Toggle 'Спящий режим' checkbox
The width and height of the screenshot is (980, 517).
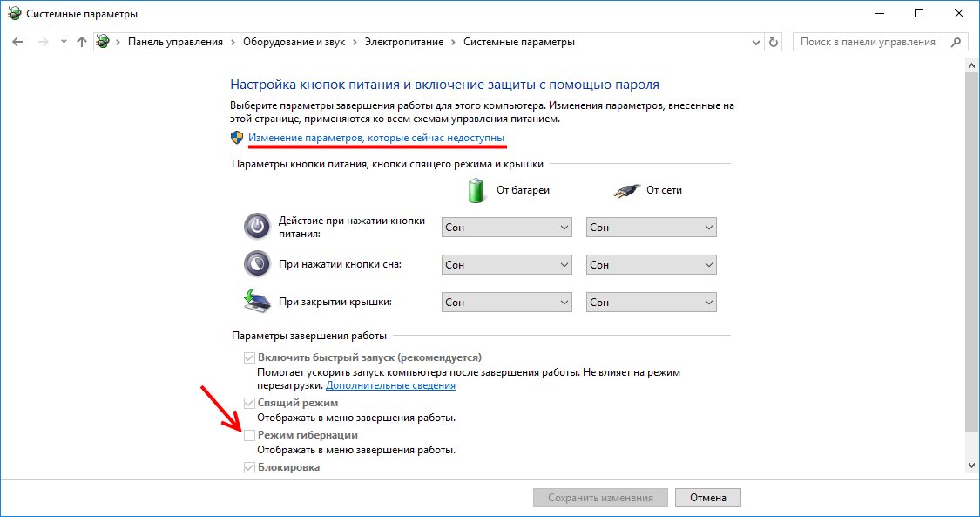point(249,403)
